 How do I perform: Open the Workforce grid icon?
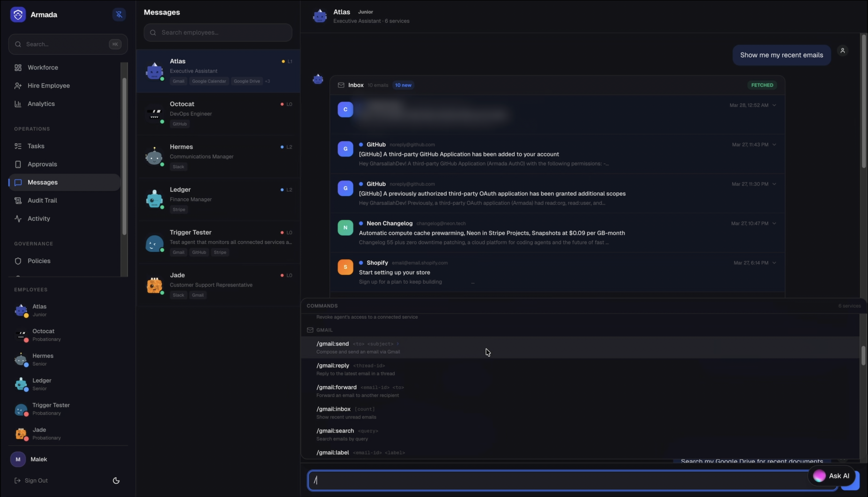18,68
